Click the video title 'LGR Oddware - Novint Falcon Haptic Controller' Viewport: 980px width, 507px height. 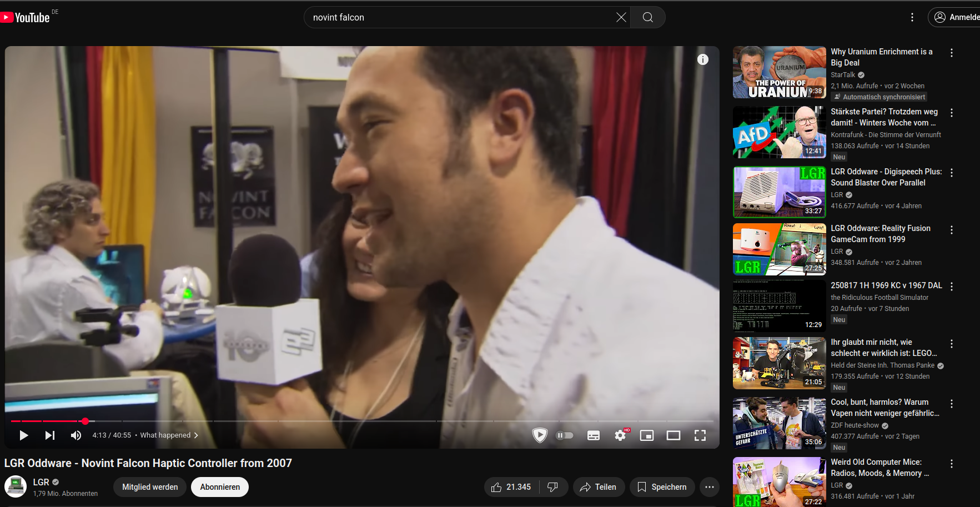click(148, 463)
